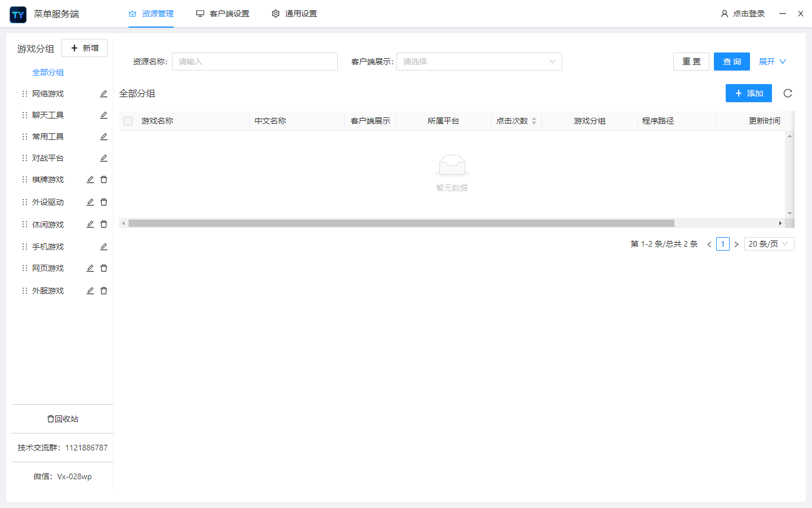Click the drag handle of 网络游戏

tap(24, 94)
